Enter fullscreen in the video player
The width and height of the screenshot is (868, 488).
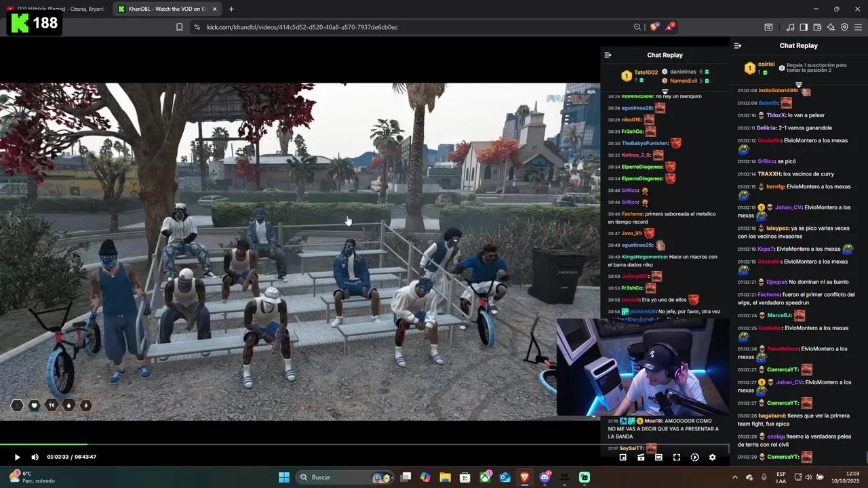click(677, 457)
